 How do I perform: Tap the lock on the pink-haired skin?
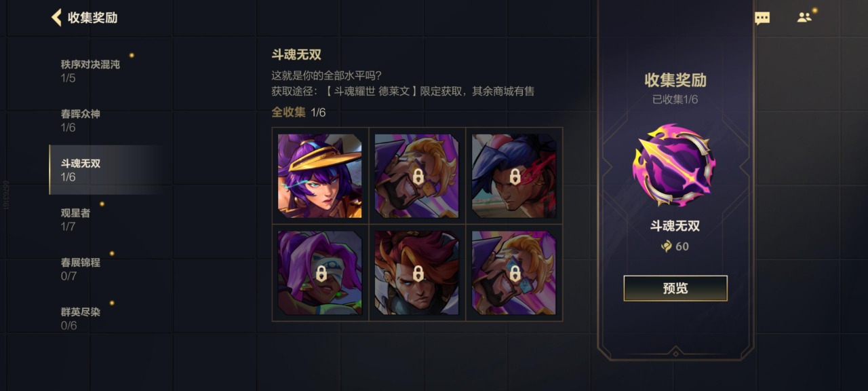(321, 274)
